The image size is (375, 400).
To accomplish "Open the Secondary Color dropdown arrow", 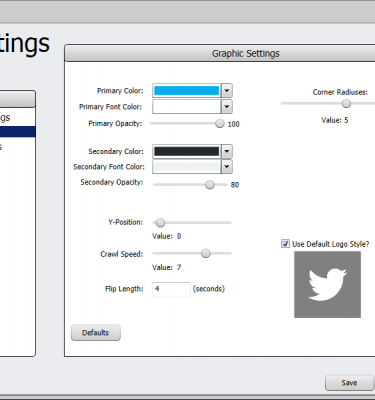I will (227, 151).
